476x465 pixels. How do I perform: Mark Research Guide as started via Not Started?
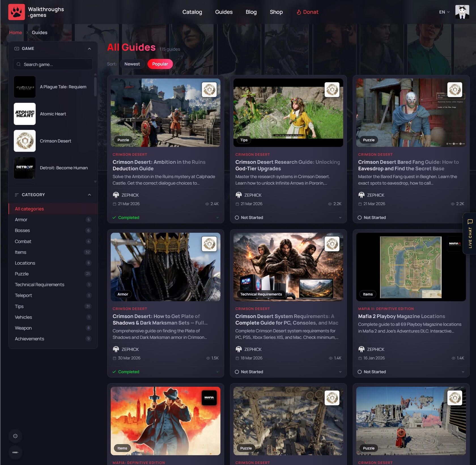click(249, 217)
